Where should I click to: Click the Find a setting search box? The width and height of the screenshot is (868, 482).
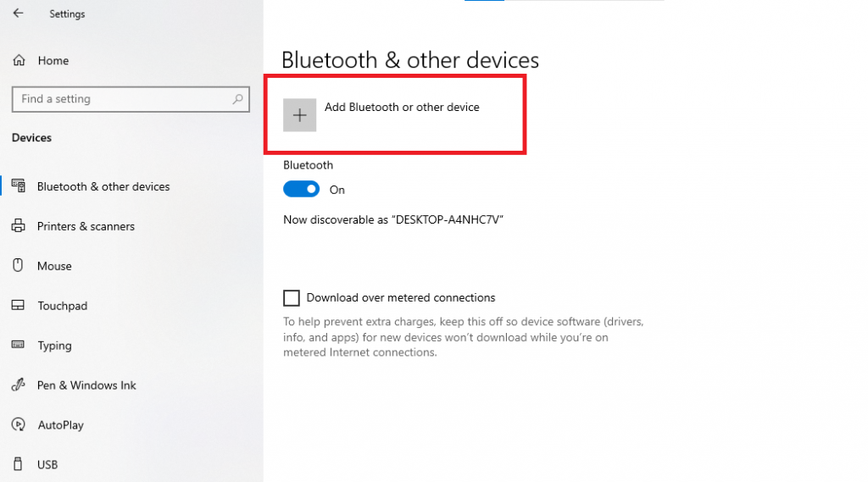(131, 99)
